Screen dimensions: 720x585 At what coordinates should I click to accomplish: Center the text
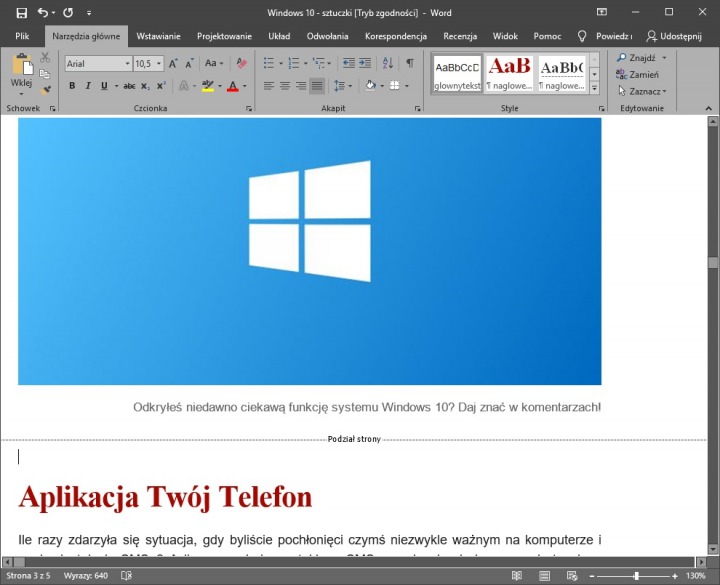[x=285, y=86]
